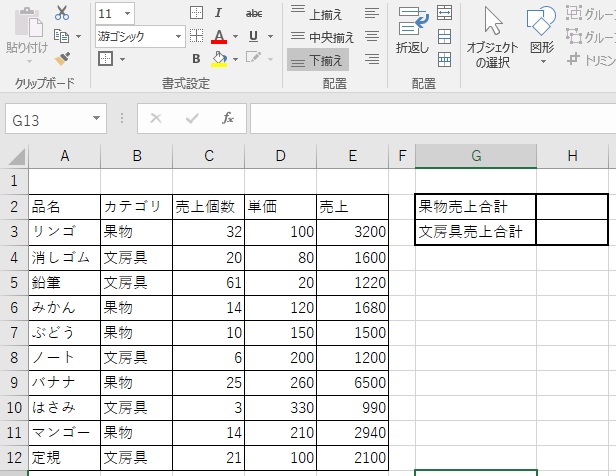Screen dimensions: 616x476
Task: Click the Insert Function fx icon
Action: [228, 118]
